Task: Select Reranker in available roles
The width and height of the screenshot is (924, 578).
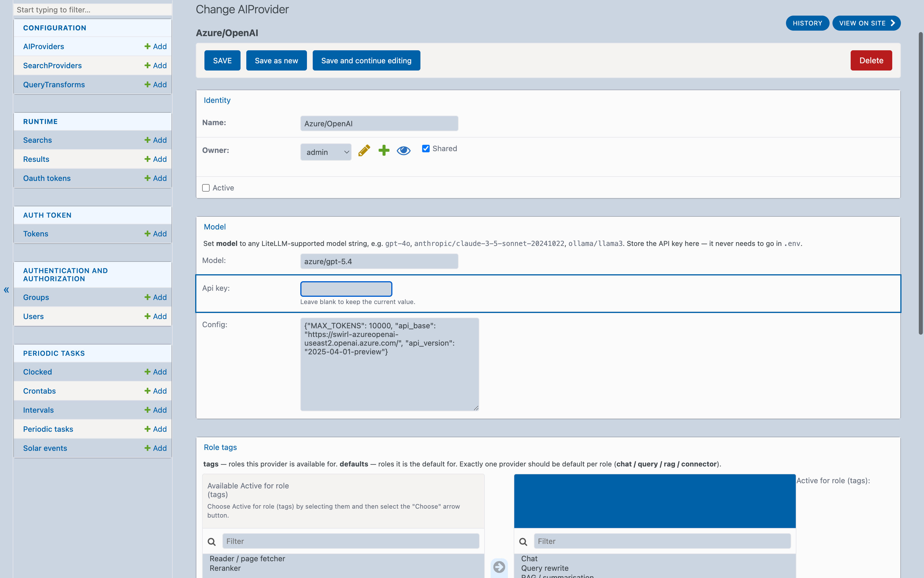Action: (225, 568)
